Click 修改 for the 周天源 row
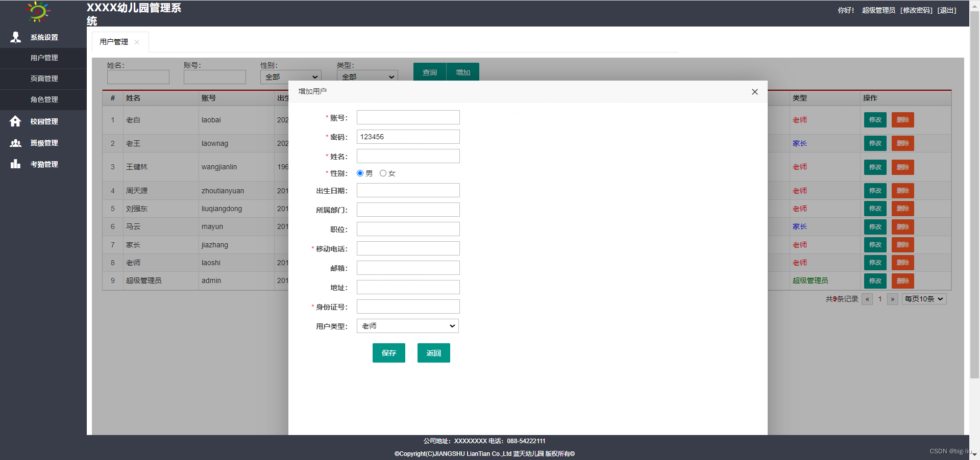980x460 pixels. [x=875, y=191]
